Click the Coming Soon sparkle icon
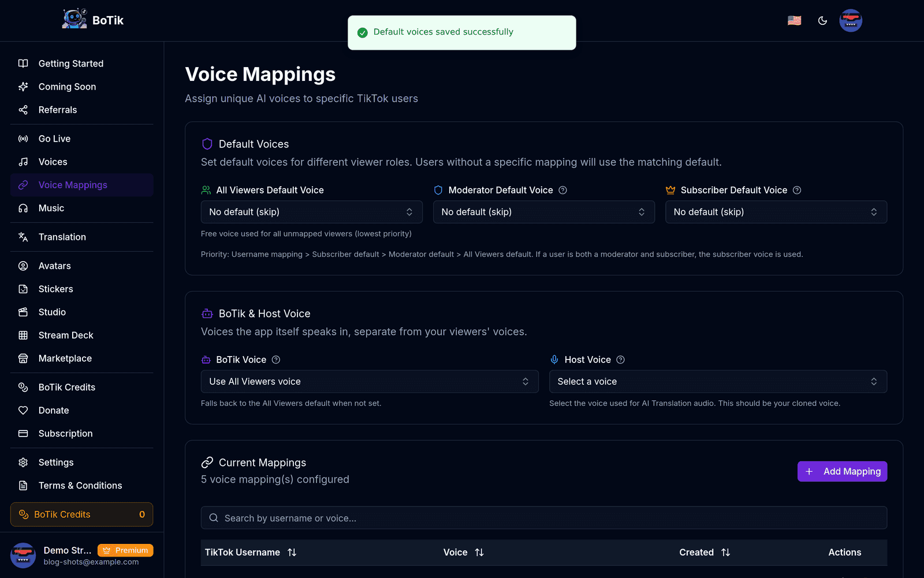Image resolution: width=924 pixels, height=578 pixels. [x=23, y=87]
